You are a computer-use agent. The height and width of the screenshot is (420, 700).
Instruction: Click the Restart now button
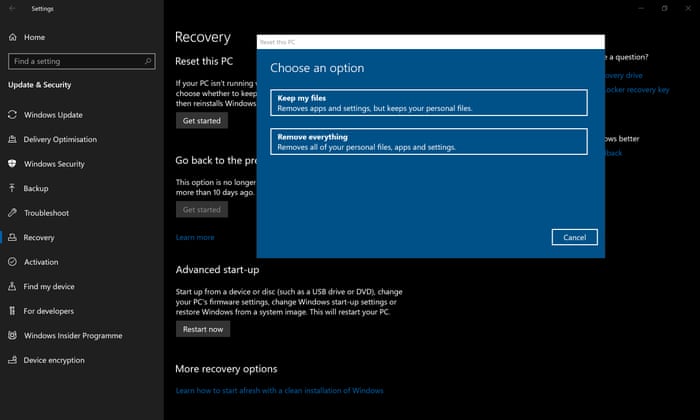click(x=202, y=328)
